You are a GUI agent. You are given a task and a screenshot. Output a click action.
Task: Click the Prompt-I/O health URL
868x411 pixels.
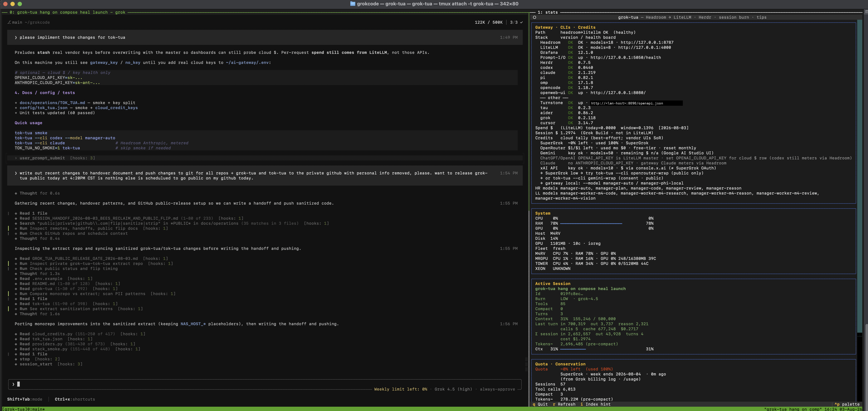[x=625, y=58]
